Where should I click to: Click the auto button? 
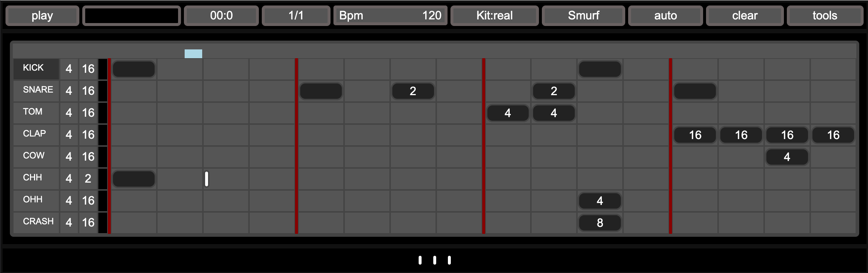click(665, 16)
